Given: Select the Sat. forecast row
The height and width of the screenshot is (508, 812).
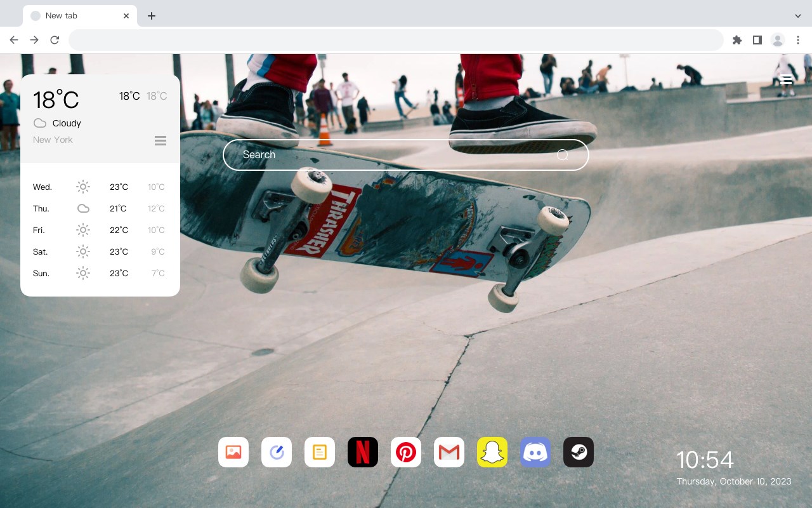Looking at the screenshot, I should click(100, 251).
